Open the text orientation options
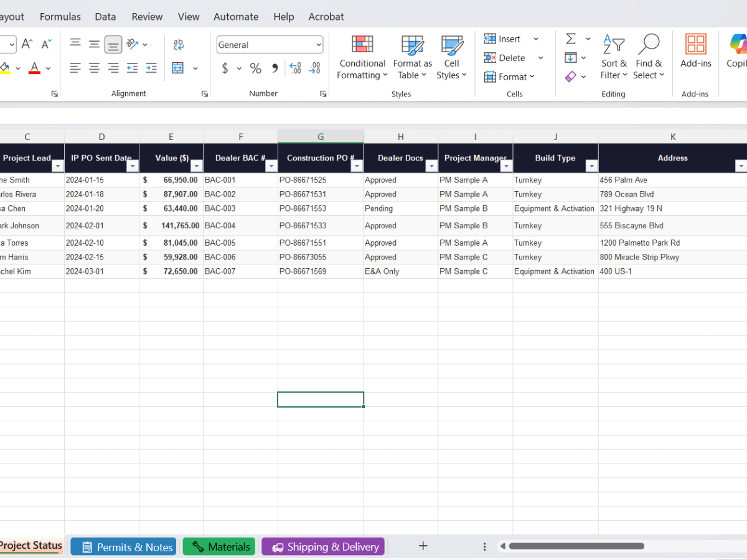 pos(137,44)
